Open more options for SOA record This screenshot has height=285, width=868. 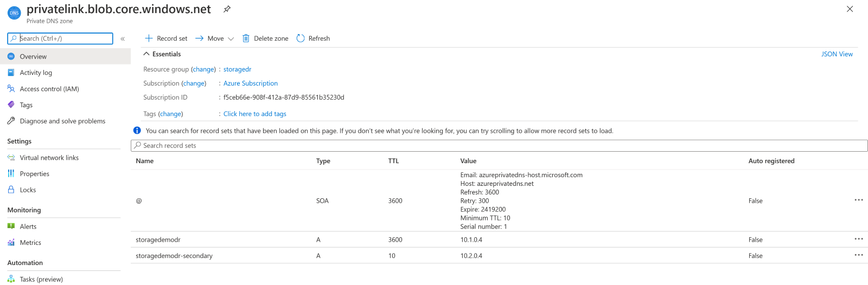tap(858, 200)
